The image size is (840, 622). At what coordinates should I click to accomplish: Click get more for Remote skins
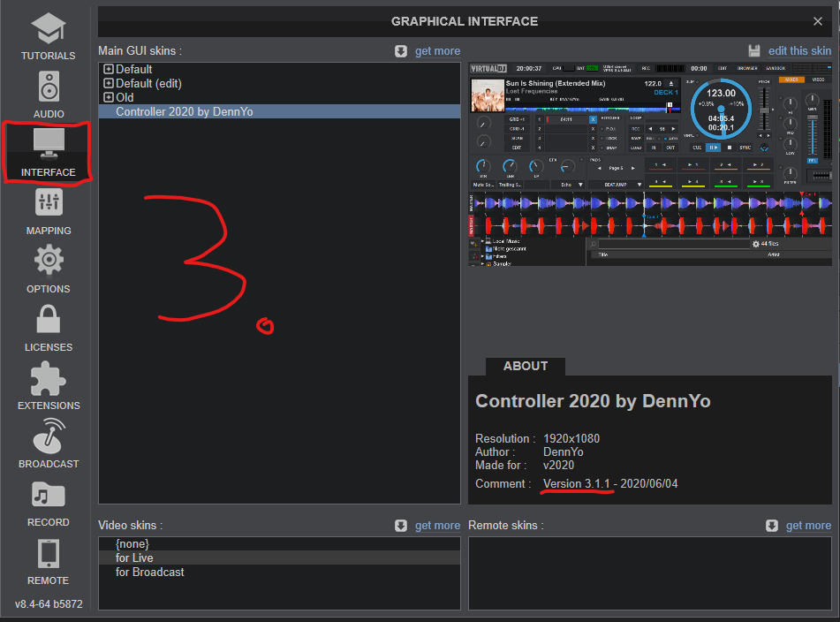(808, 526)
